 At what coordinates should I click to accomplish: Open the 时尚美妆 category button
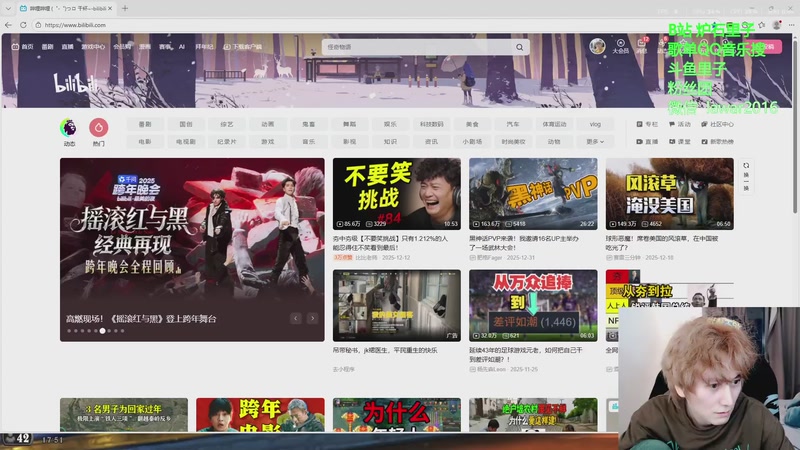pyautogui.click(x=513, y=141)
